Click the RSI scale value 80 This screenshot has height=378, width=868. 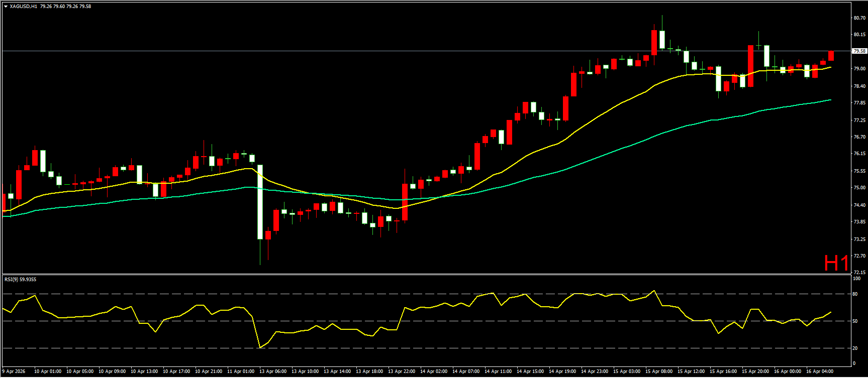[x=855, y=294]
